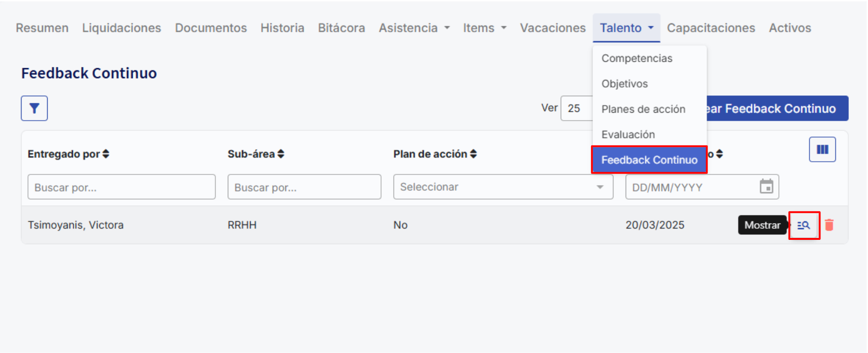Open the calendar icon in date field
Viewport: 868px width, 353px height.
[766, 187]
